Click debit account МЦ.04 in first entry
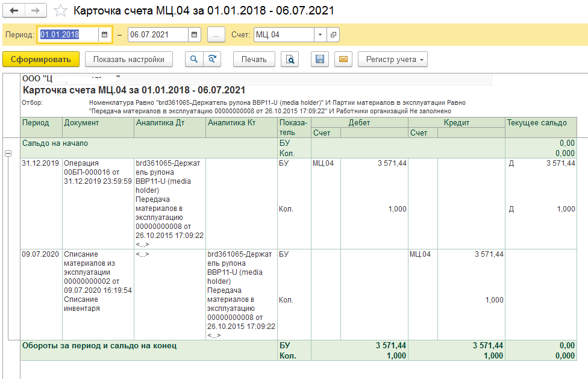This screenshot has height=379, width=588. (x=323, y=163)
